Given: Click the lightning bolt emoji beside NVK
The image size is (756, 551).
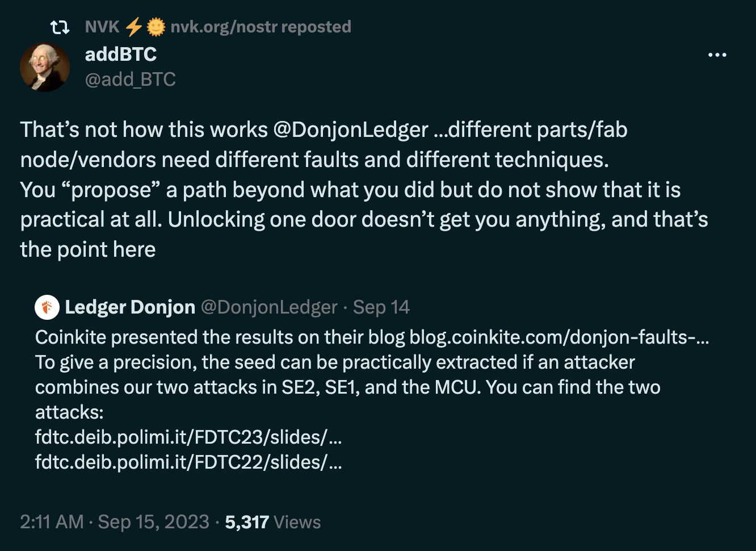Looking at the screenshot, I should (x=133, y=27).
